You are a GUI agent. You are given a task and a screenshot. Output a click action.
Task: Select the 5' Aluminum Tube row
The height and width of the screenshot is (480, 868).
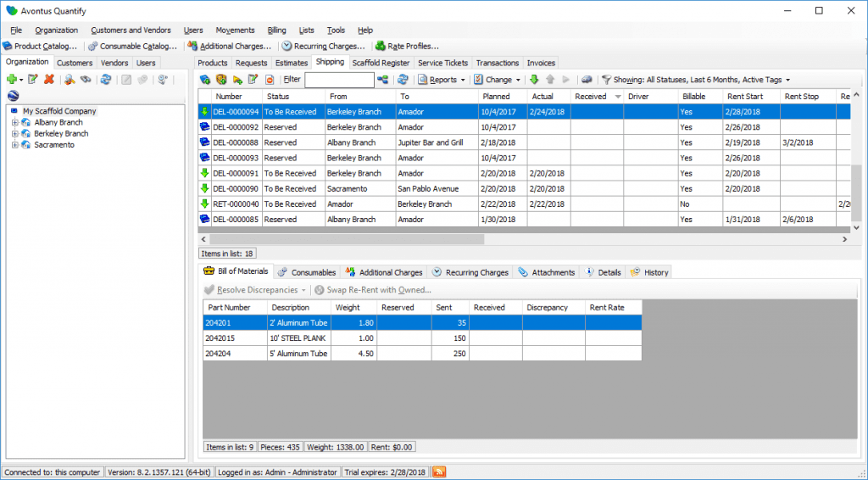click(x=422, y=354)
